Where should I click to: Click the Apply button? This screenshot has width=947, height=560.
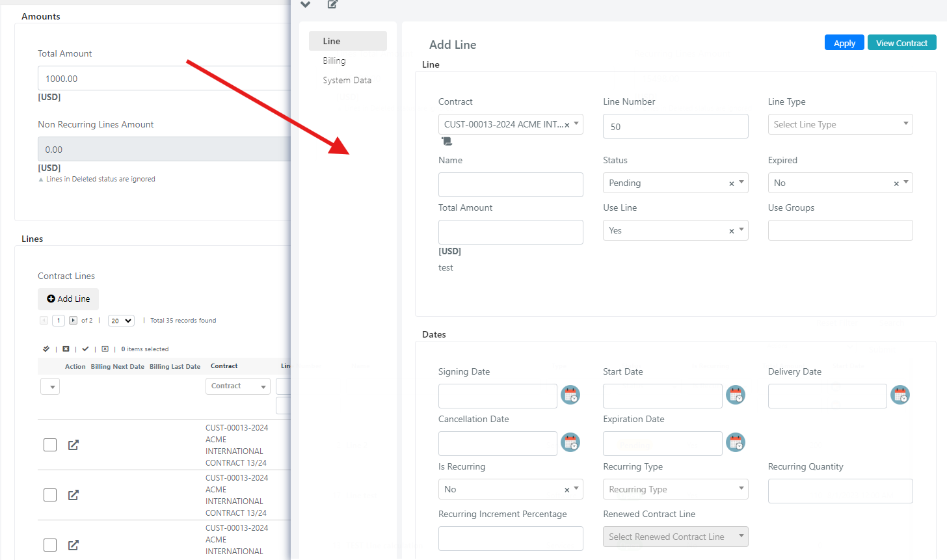click(844, 43)
